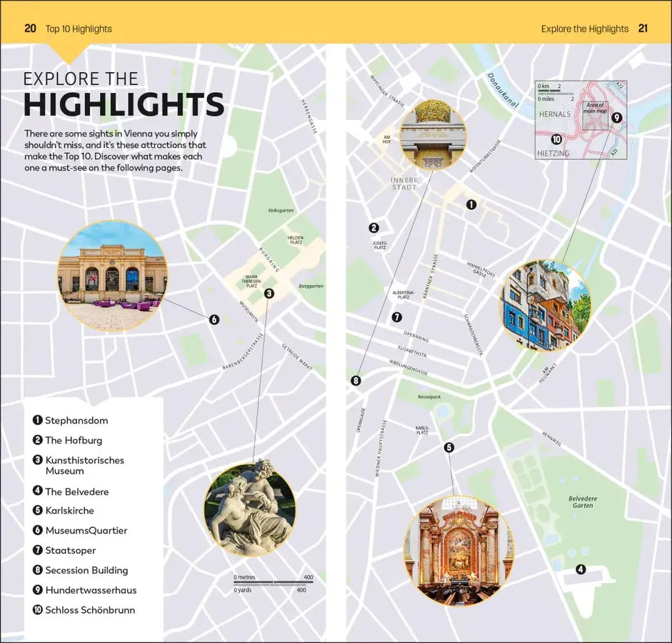672x643 pixels.
Task: Click marker 3 at Maria-Theresien-Platz on map
Action: click(269, 293)
